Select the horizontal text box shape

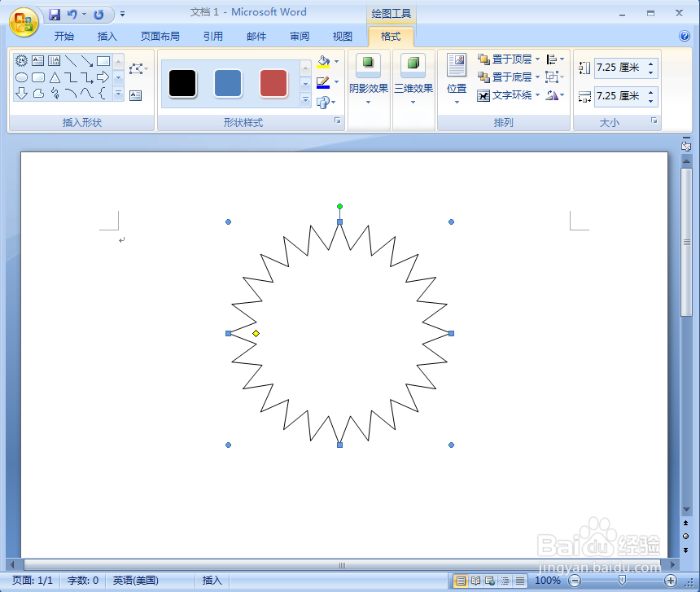38,60
